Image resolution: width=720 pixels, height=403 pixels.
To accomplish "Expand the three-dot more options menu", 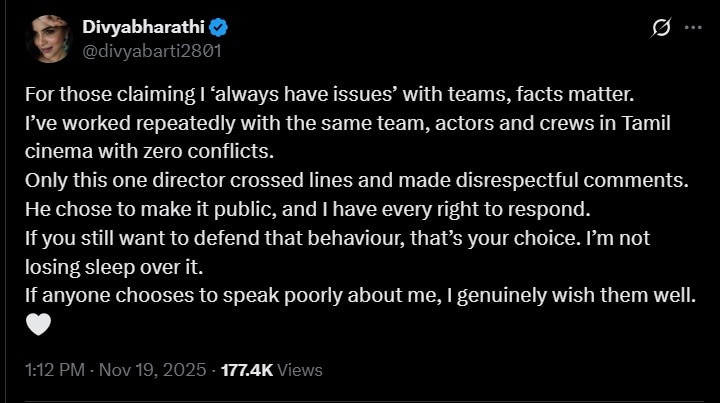I will click(x=693, y=28).
